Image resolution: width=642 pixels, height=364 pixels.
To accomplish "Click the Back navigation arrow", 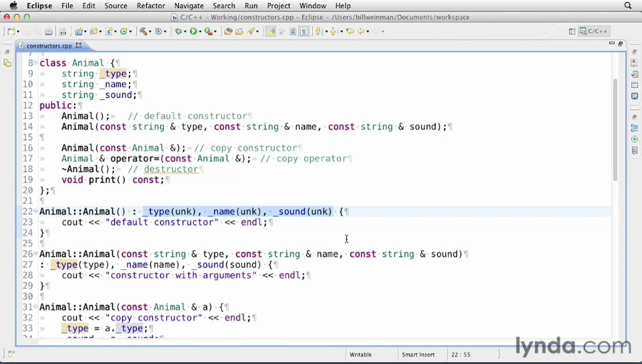I will point(361,31).
